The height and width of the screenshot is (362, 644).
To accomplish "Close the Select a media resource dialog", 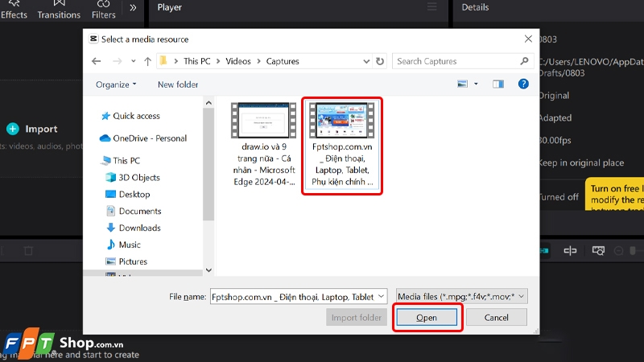I will coord(528,39).
